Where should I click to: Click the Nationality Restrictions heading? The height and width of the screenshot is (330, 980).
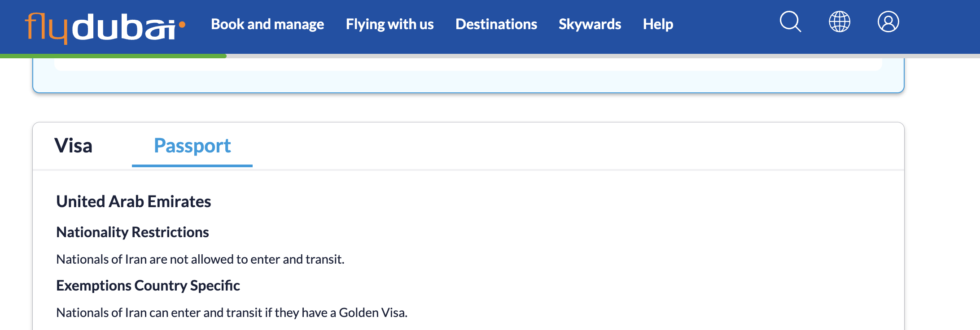(132, 232)
